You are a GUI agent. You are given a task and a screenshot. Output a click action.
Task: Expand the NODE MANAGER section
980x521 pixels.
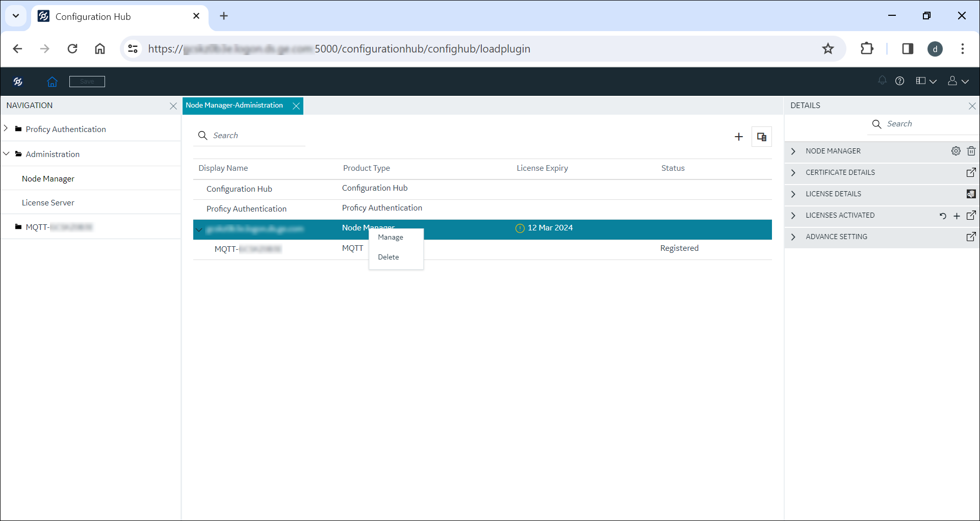coord(793,151)
